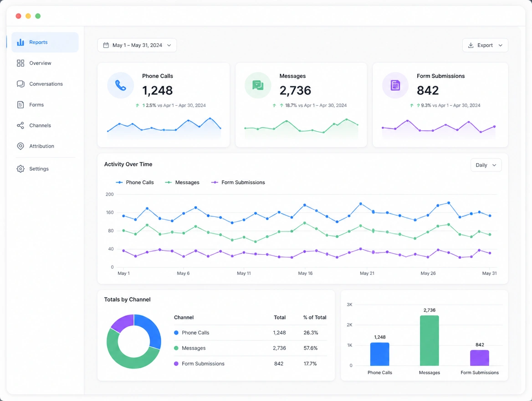Go to Attribution
Image resolution: width=532 pixels, height=401 pixels.
[x=45, y=146]
